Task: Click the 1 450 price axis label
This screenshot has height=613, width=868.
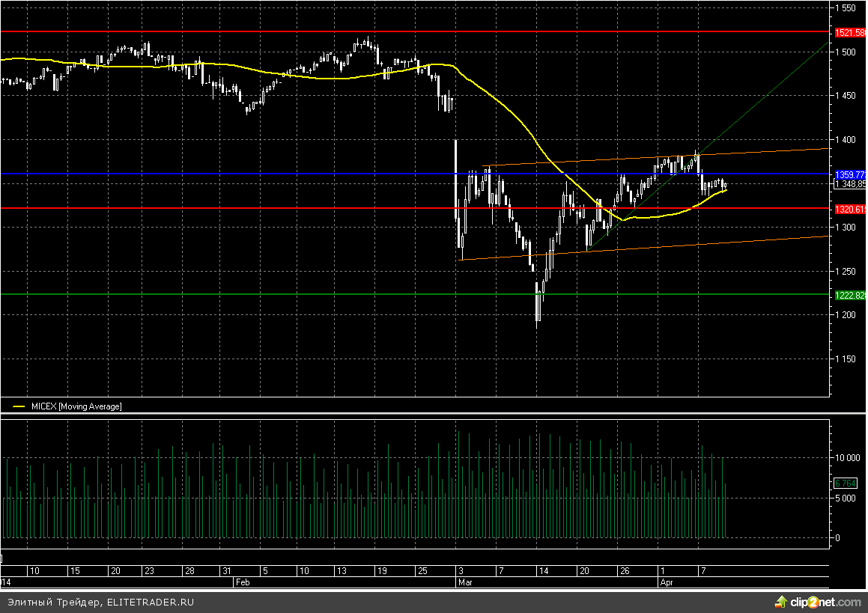Action: coord(846,96)
